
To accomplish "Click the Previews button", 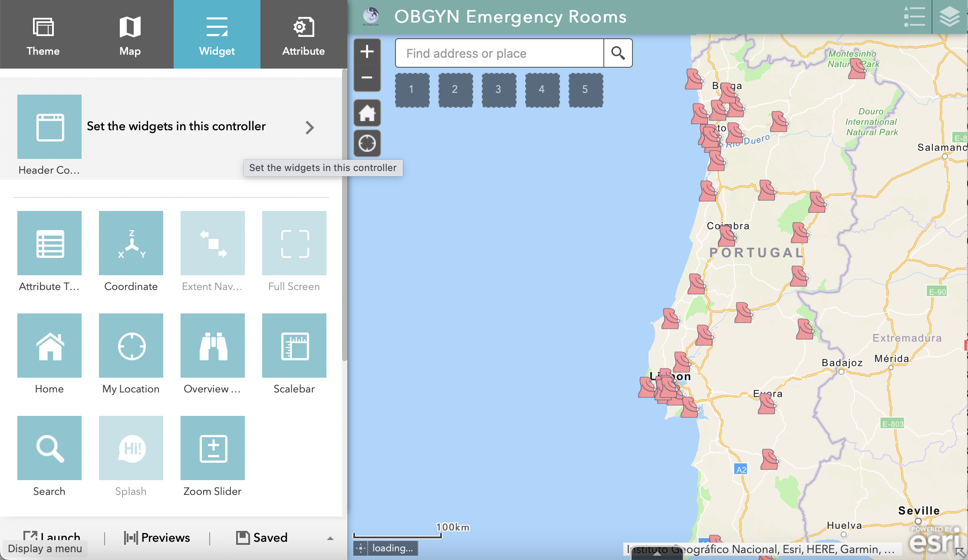I will pyautogui.click(x=157, y=537).
